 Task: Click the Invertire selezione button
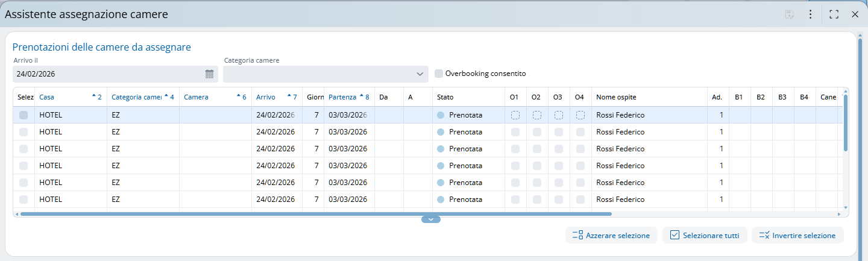tap(797, 236)
